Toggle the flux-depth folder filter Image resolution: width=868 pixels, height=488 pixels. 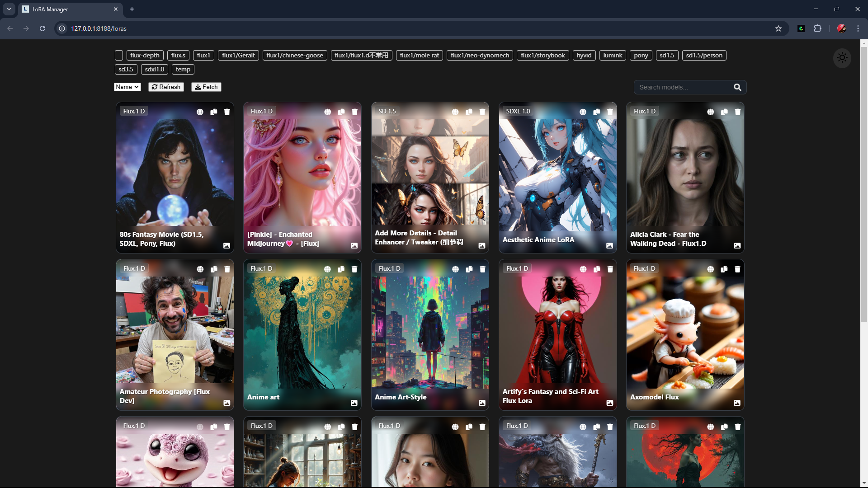(145, 56)
